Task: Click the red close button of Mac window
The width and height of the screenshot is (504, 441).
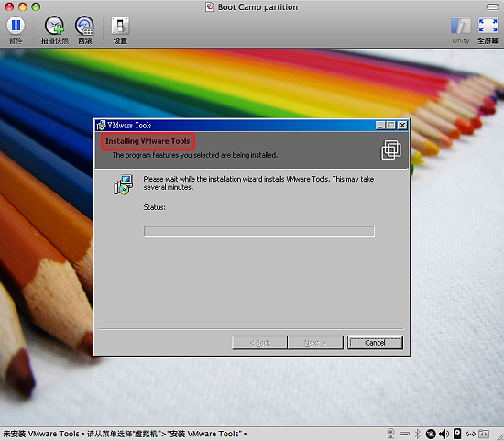Action: (9, 6)
